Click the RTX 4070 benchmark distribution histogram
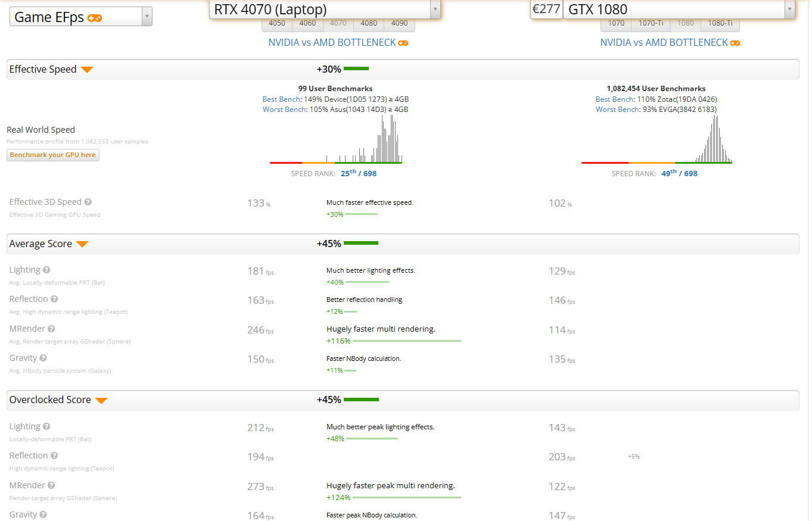Image resolution: width=812 pixels, height=521 pixels. (x=336, y=139)
